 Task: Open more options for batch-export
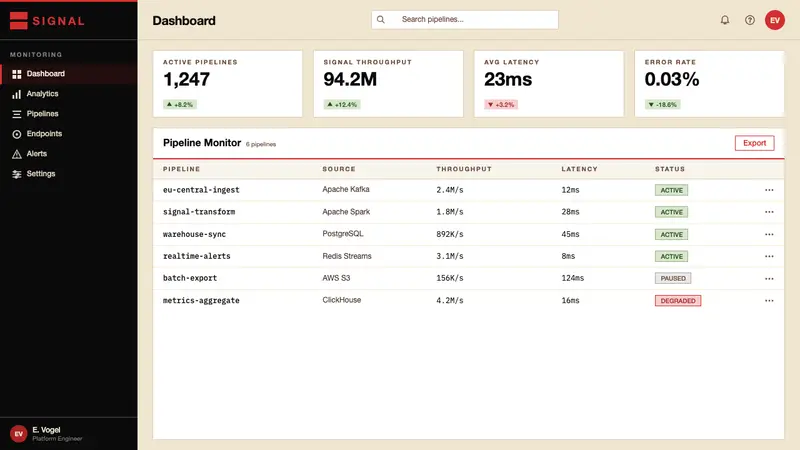tap(769, 279)
